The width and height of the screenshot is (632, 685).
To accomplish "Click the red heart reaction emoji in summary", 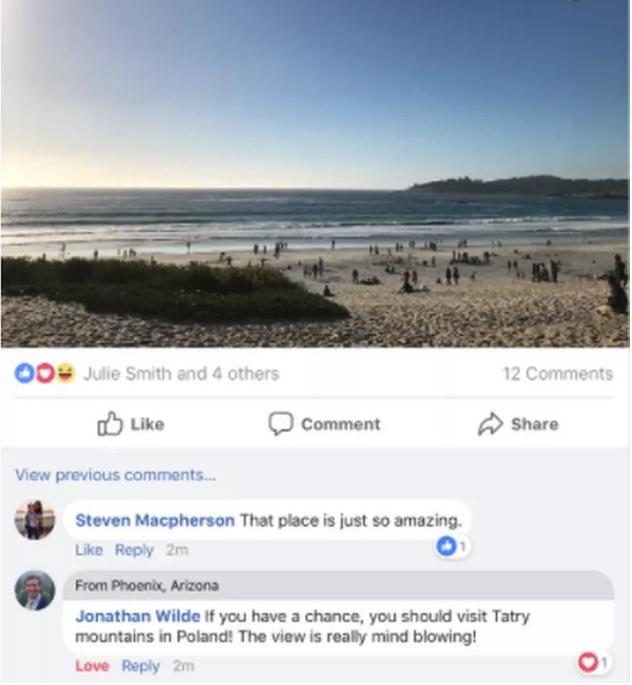I will coord(45,374).
